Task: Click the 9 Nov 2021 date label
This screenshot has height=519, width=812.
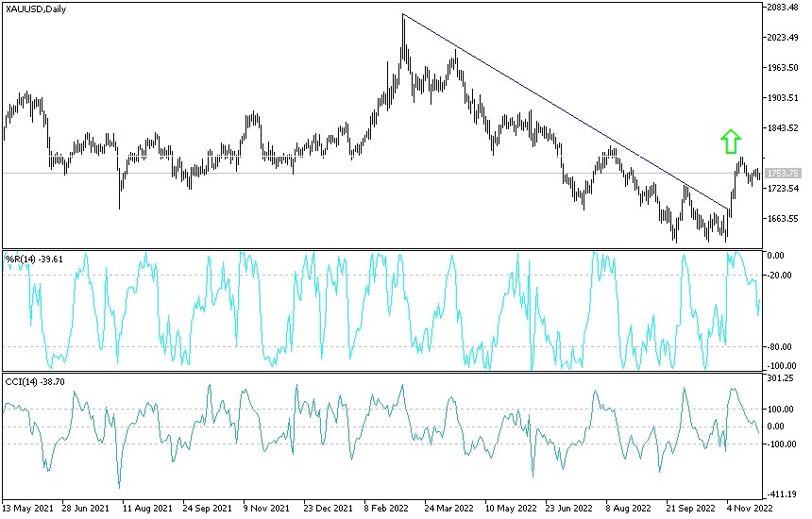Action: click(x=266, y=508)
